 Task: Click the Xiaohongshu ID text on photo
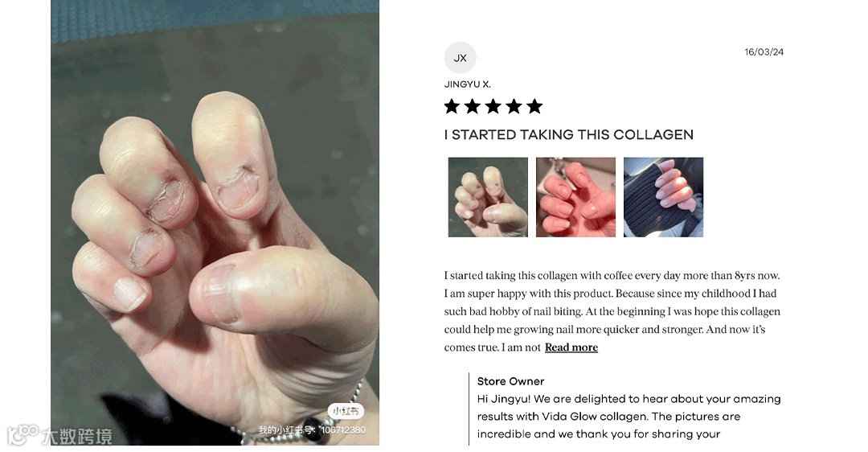312,429
